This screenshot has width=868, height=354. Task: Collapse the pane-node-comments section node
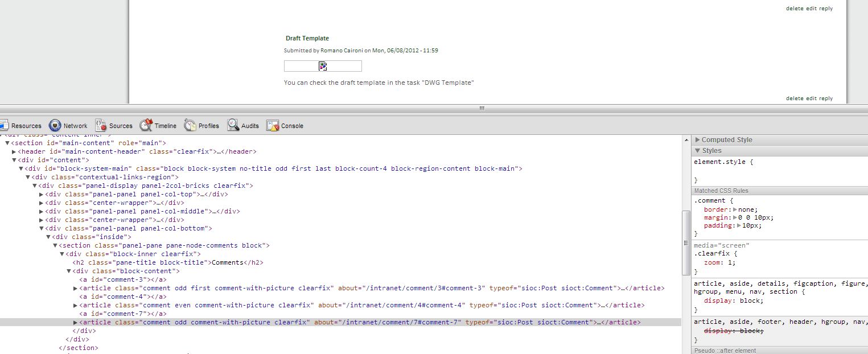pos(55,245)
